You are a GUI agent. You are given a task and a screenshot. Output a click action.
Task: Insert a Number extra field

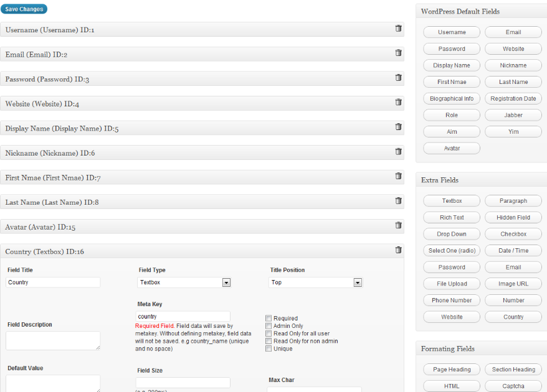click(x=513, y=301)
